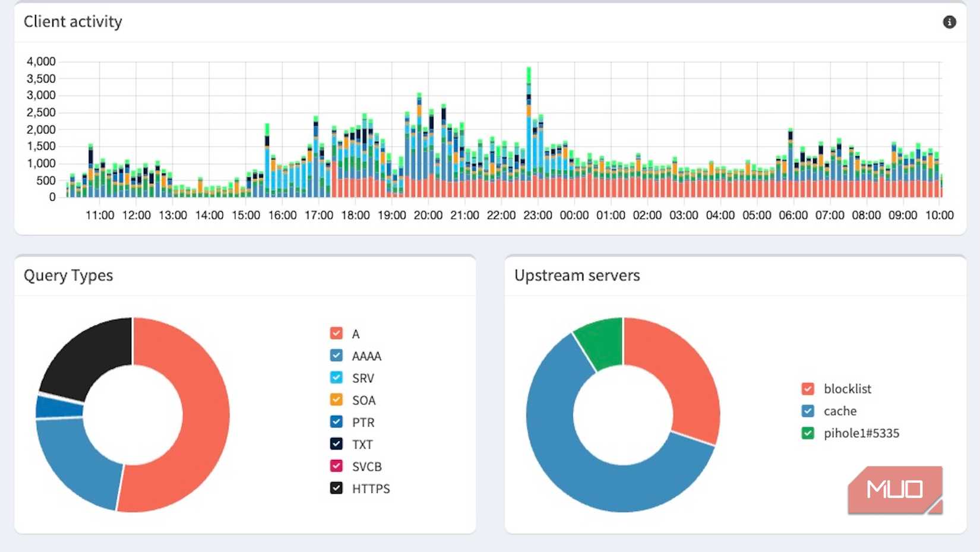Click the red A legend icon
980x552 pixels.
(336, 333)
